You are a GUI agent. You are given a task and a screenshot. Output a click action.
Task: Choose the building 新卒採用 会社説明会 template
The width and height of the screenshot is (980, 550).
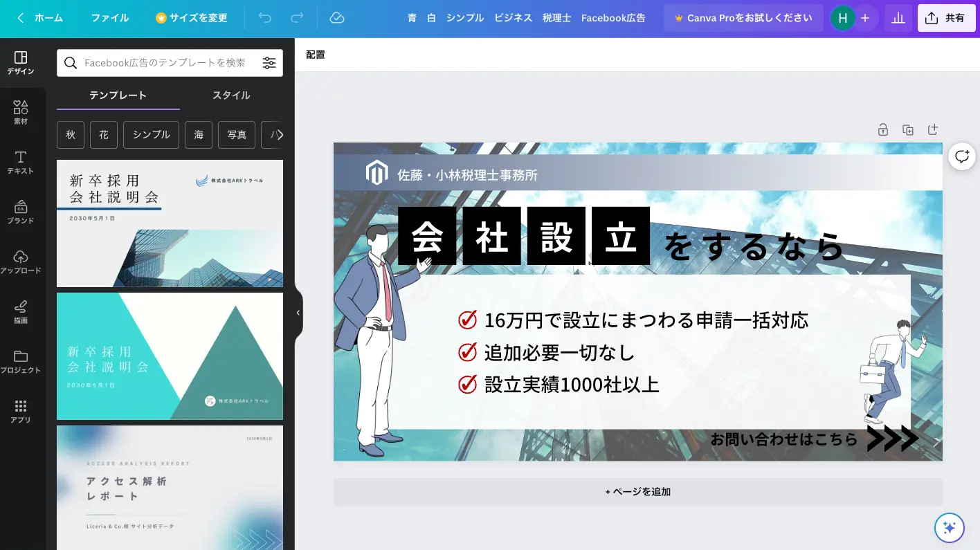click(x=170, y=223)
